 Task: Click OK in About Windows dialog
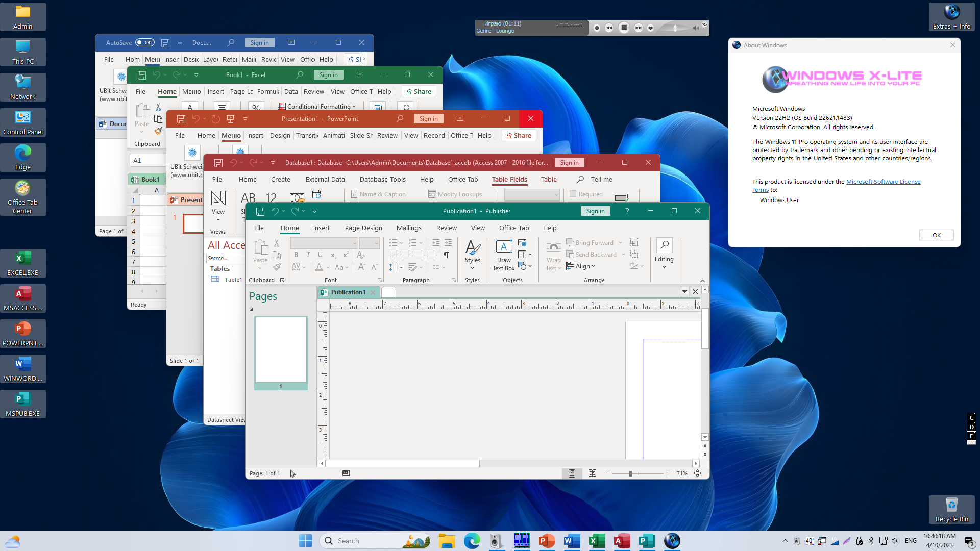[936, 235]
